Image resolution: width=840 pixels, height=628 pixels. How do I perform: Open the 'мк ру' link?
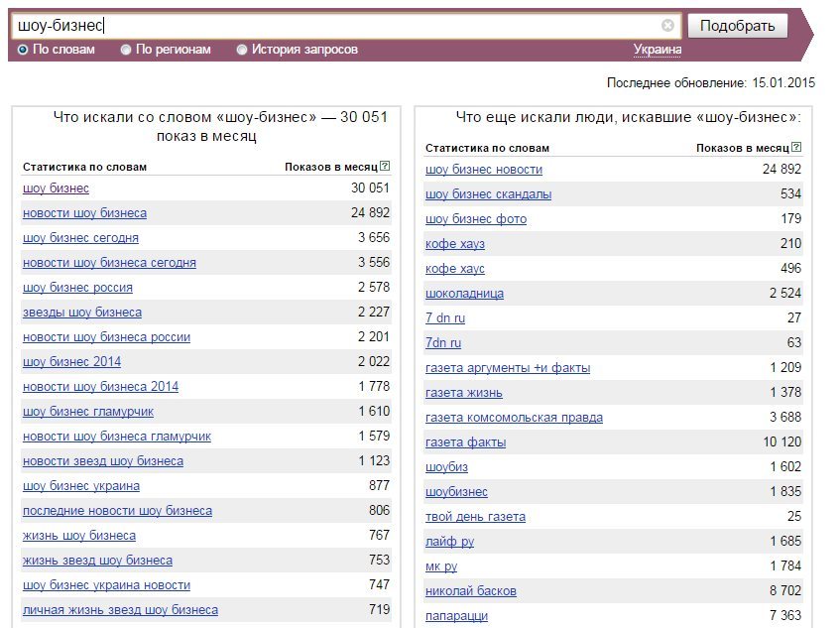tap(441, 566)
